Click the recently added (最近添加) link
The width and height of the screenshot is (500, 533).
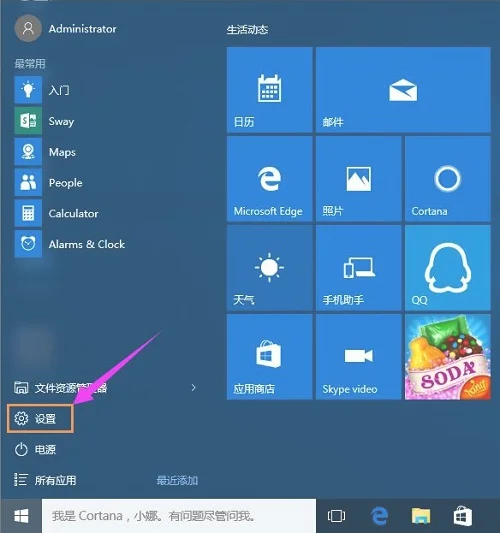177,480
